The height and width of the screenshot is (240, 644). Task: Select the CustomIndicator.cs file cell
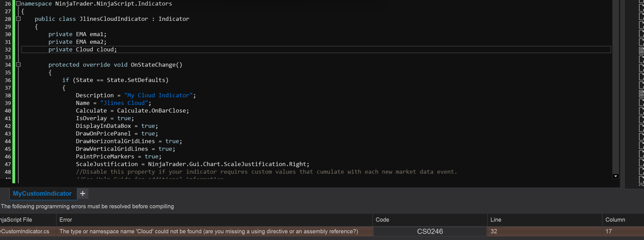click(25, 232)
